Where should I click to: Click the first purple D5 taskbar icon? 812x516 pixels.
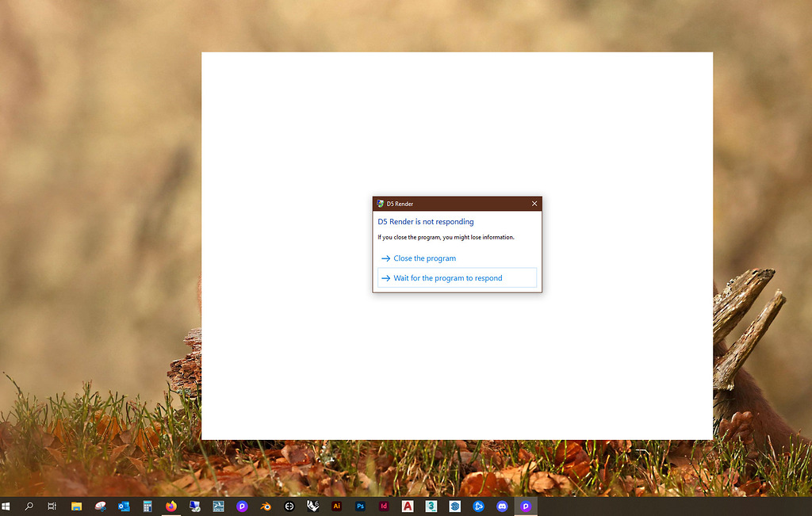[242, 506]
